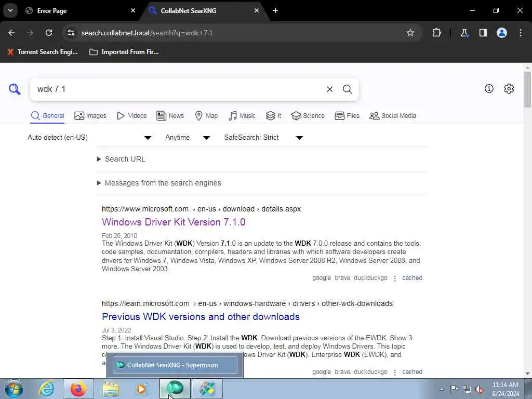This screenshot has height=399, width=532.
Task: Open the microsoft.com download details URL
Action: (201, 209)
